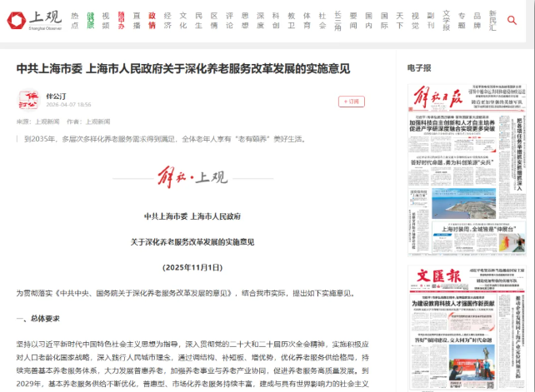Screen dimensions: 535x392
Task: Click the 作者: 上观新闻 author text
Action: 88,122
